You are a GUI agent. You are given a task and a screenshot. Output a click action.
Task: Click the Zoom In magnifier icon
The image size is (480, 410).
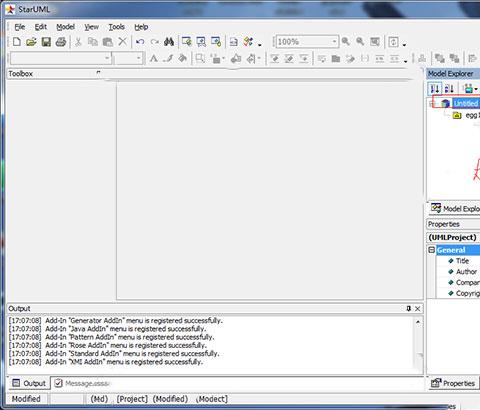(x=346, y=42)
